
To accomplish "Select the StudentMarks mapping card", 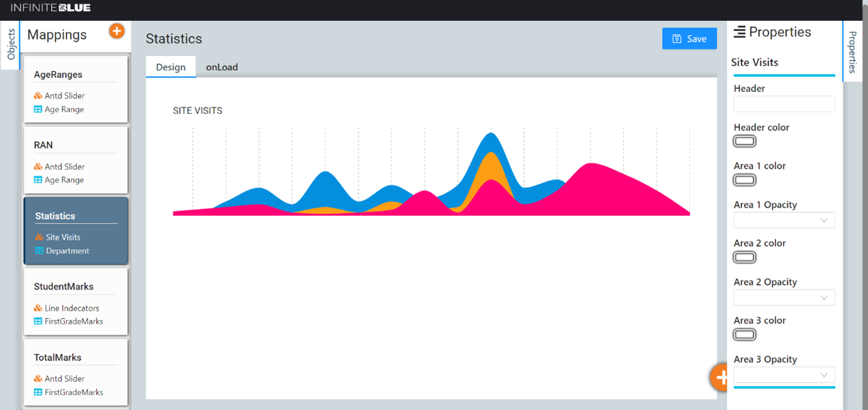I will coord(76,302).
